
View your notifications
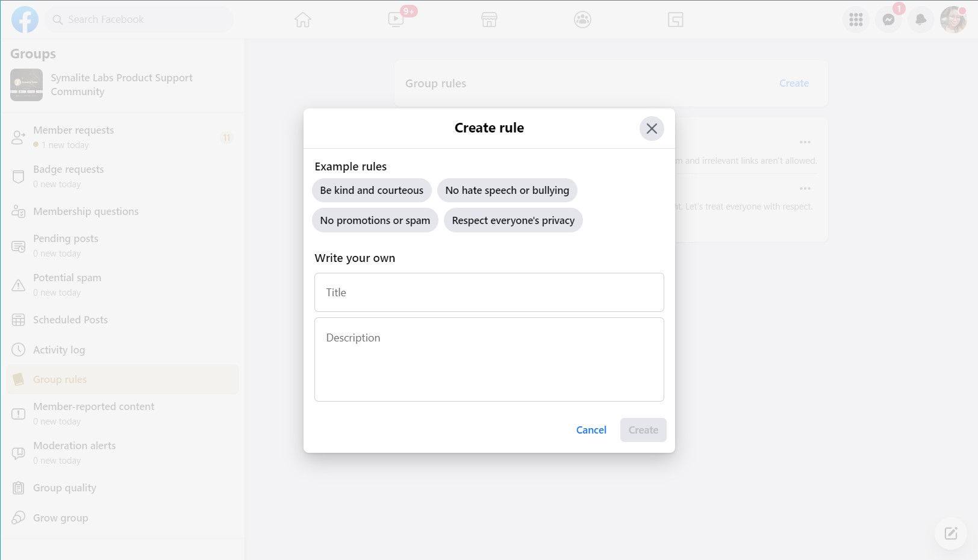click(x=920, y=19)
